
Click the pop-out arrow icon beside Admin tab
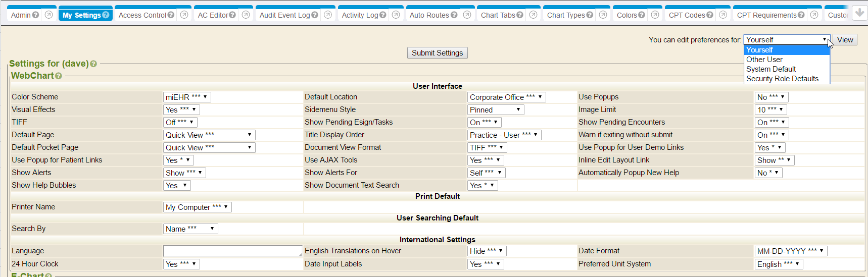[49, 15]
